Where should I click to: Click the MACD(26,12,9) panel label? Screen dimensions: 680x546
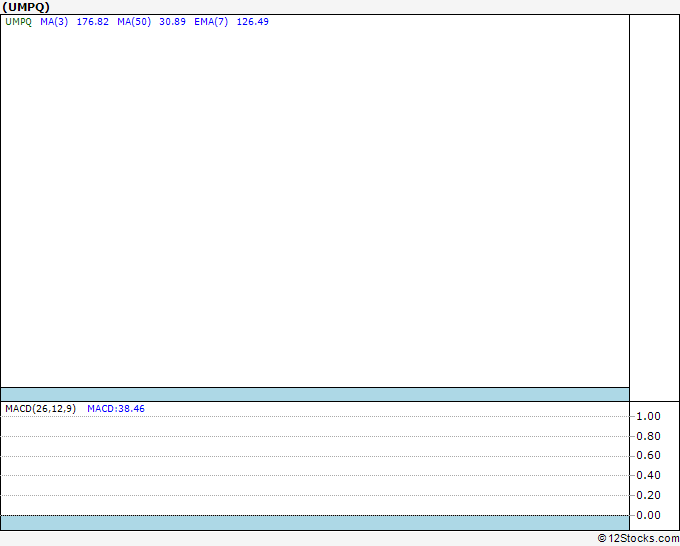point(40,409)
